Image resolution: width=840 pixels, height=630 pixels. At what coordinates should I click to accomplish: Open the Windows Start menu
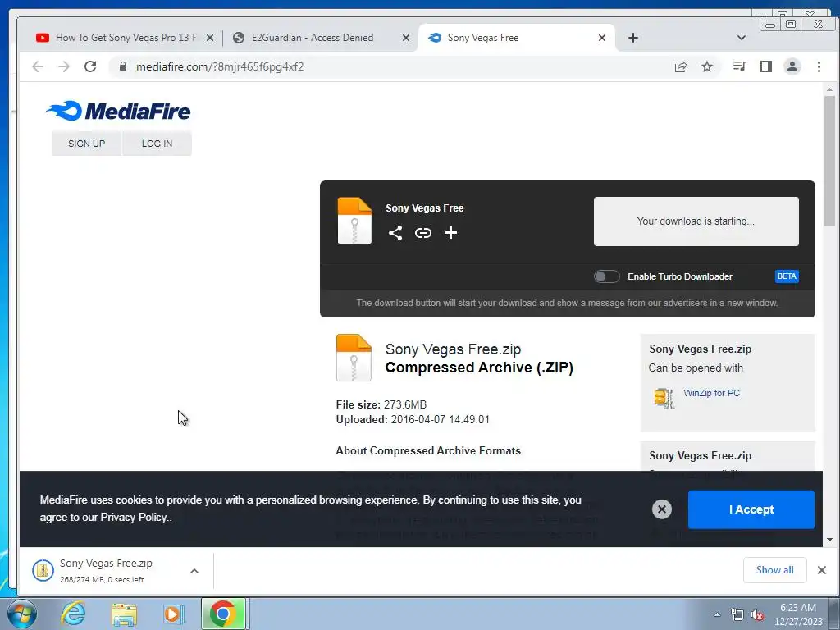pos(22,614)
